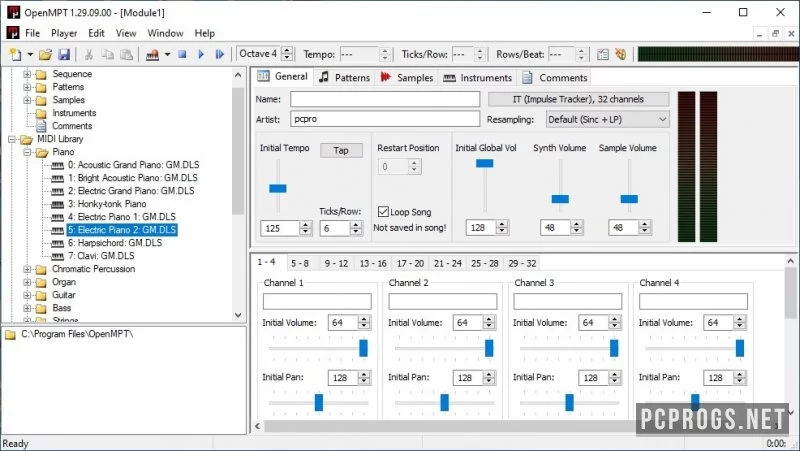
Task: Click the Open file folder icon
Action: pyautogui.click(x=45, y=54)
